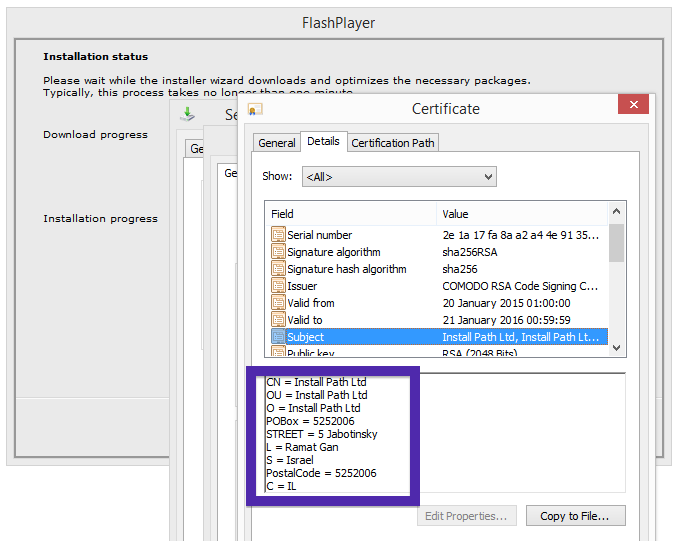Select the Signature hash algorithm row

tap(437, 269)
